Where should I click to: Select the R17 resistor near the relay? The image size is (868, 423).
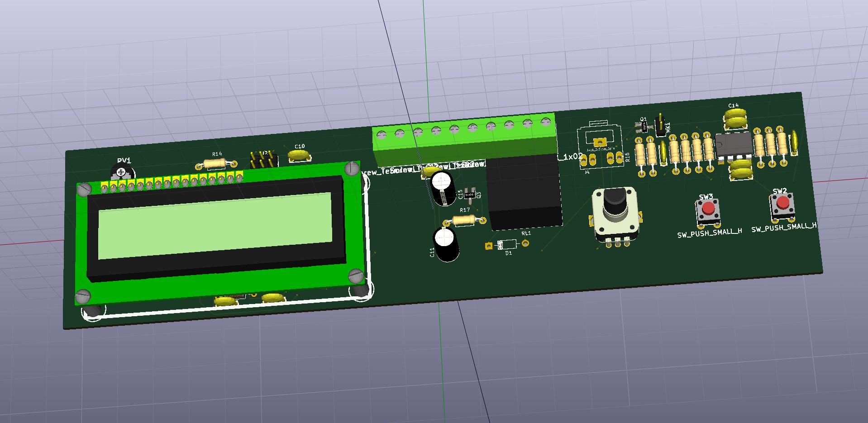pos(464,220)
